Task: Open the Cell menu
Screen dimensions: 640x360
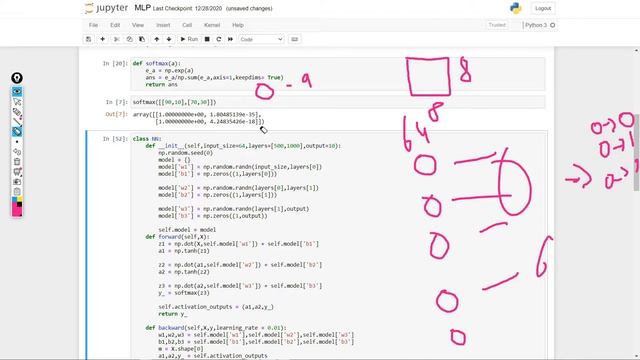Action: click(187, 25)
